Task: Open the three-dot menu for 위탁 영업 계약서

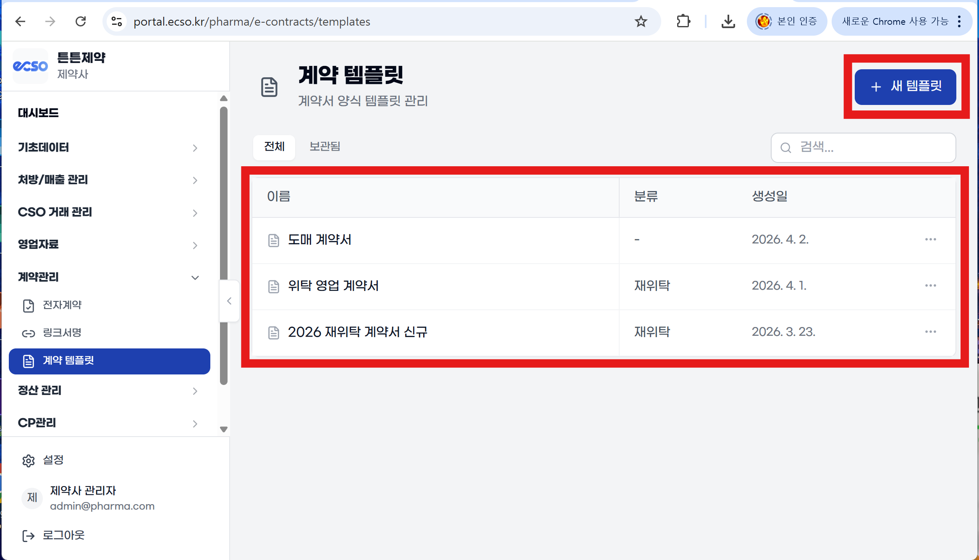Action: [930, 285]
